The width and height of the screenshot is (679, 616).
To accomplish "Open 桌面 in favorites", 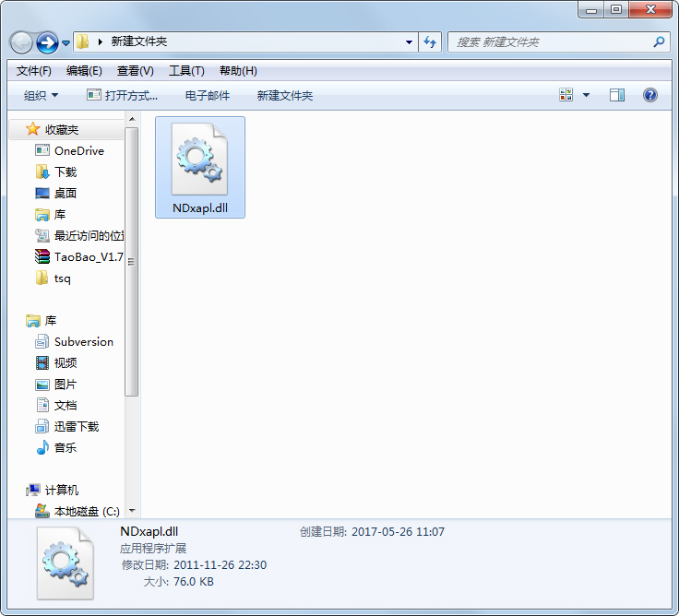I will tap(65, 193).
